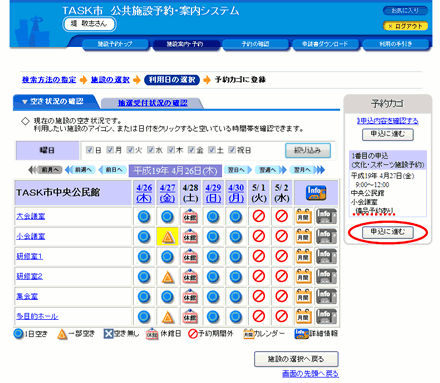Select the blue available circle for 集会室 on 4/29
Image resolution: width=440 pixels, height=383 pixels.
(213, 296)
